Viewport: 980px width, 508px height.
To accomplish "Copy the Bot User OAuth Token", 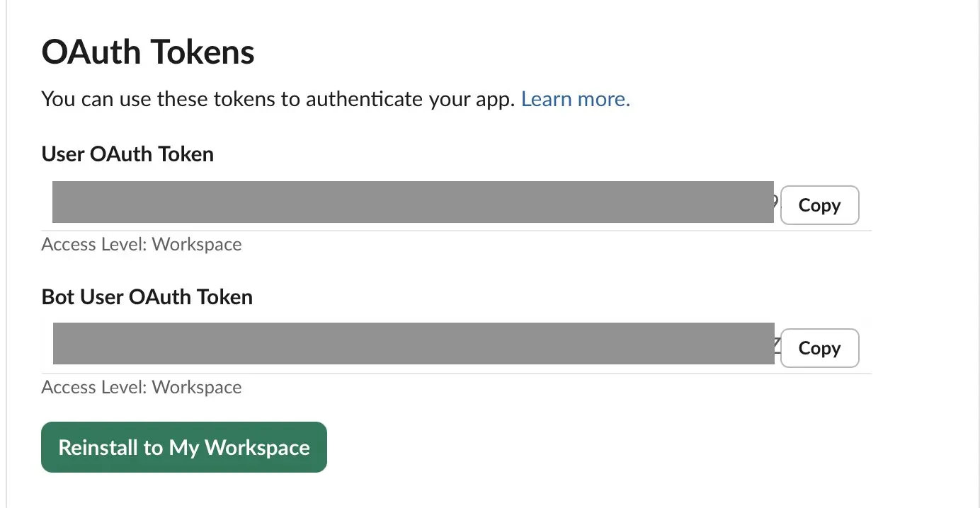I will tap(819, 347).
